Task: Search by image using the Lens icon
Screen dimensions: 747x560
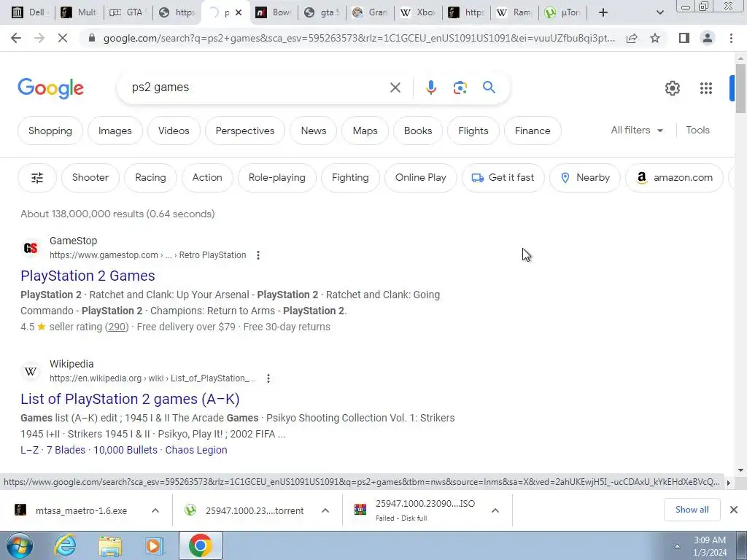Action: 460,87
